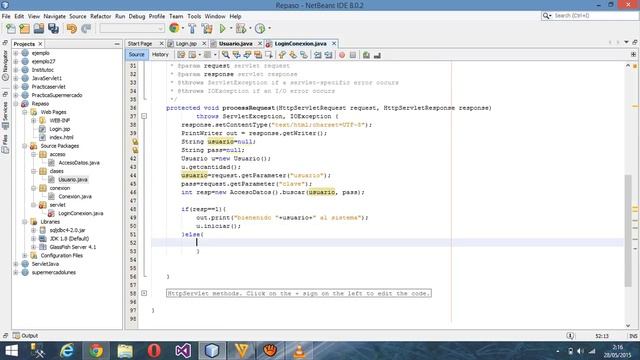640x360 pixels.
Task: Click the Save All toolbar icon
Action: coord(53,28)
